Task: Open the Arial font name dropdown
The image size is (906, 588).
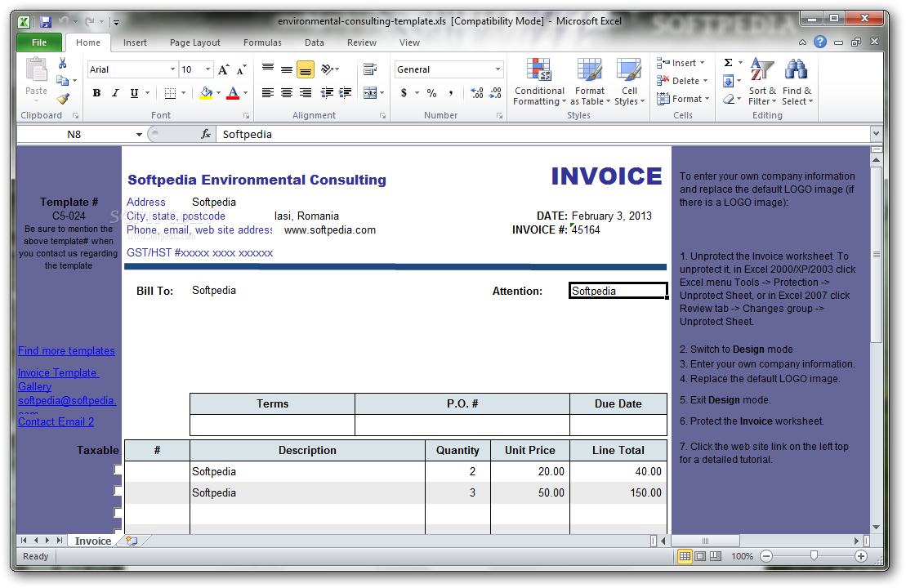Action: 172,69
